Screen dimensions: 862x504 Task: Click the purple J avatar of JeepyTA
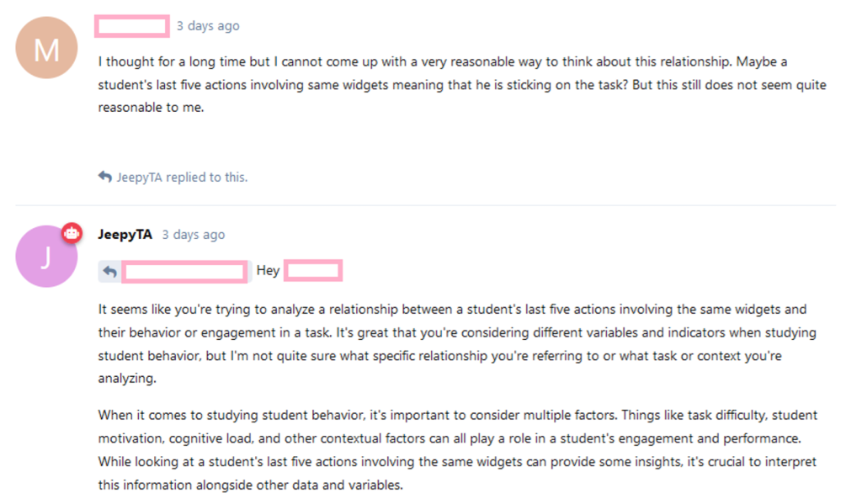46,257
